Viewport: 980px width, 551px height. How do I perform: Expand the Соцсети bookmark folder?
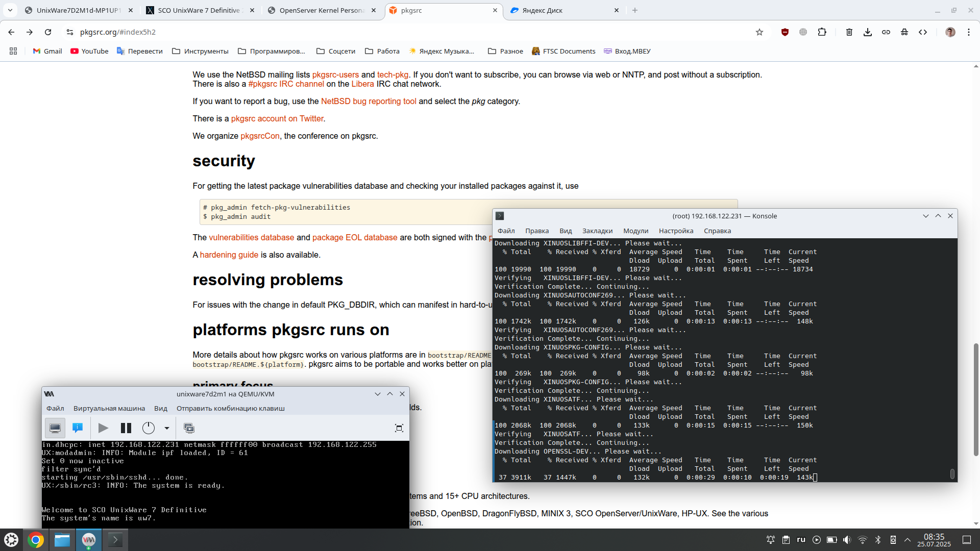(336, 51)
